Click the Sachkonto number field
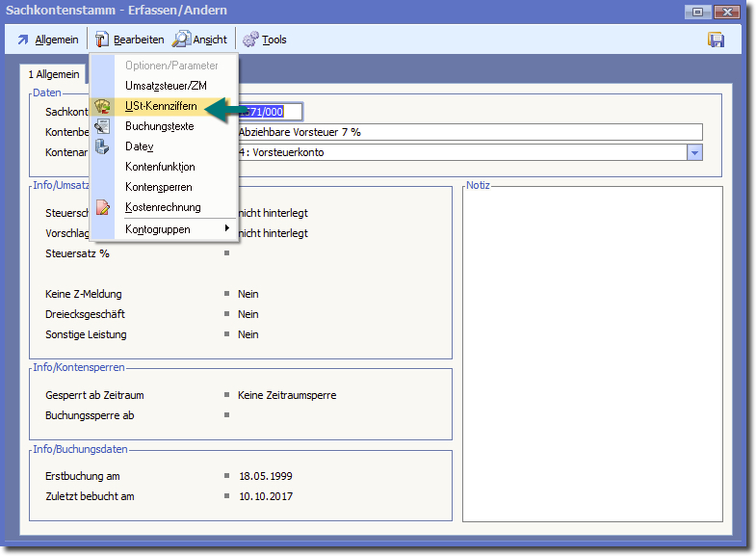This screenshot has width=756, height=556. coord(270,112)
